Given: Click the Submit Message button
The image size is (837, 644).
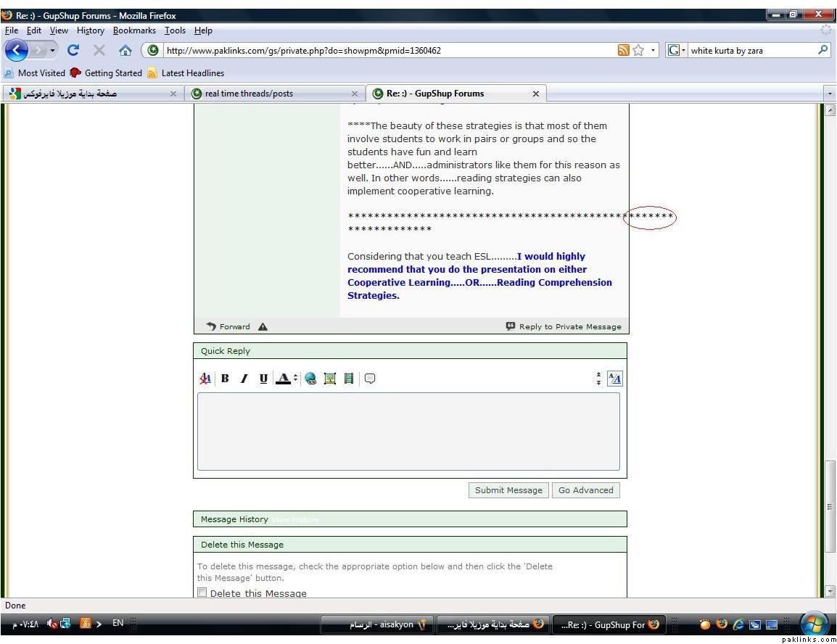Looking at the screenshot, I should coord(508,490).
